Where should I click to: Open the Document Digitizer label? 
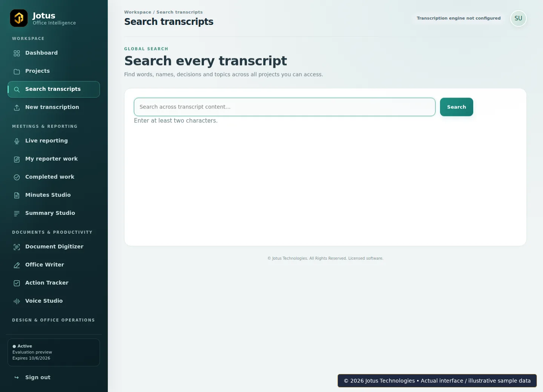[54, 247]
